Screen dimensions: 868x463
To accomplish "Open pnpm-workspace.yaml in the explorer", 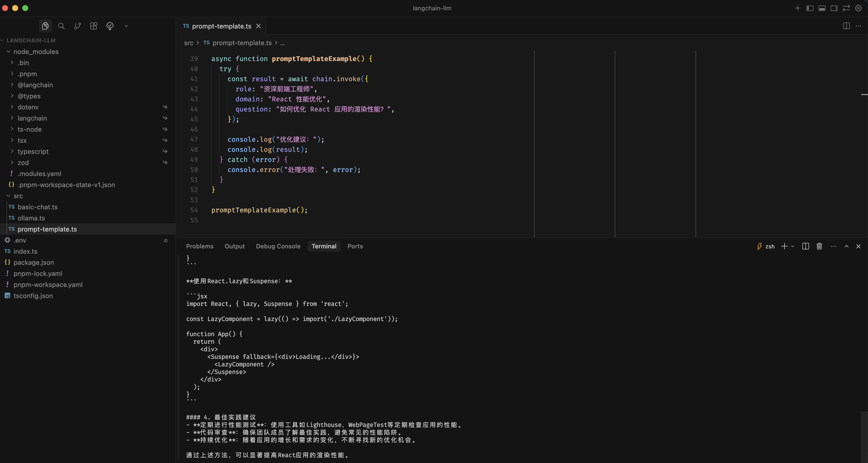I will click(x=88, y=285).
